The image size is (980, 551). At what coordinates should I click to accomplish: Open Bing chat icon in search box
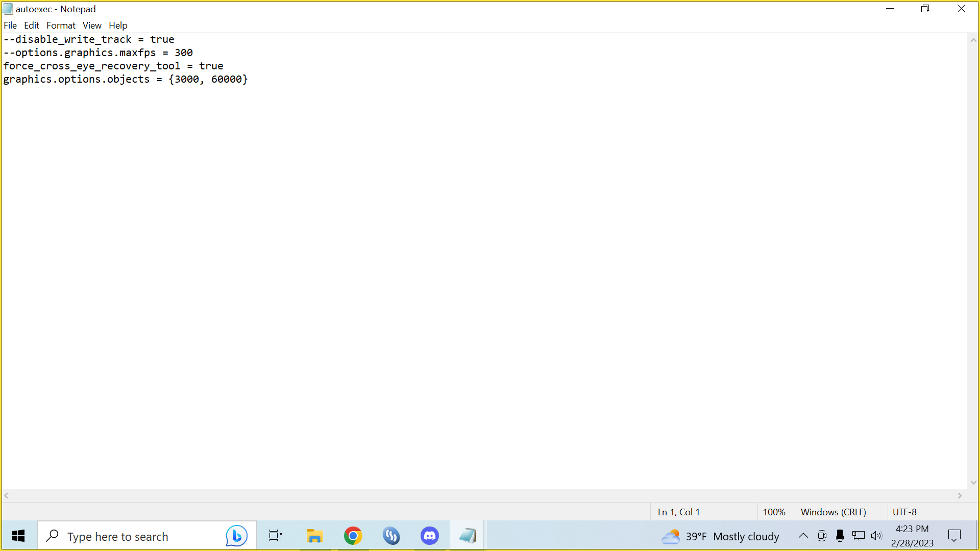click(x=236, y=536)
